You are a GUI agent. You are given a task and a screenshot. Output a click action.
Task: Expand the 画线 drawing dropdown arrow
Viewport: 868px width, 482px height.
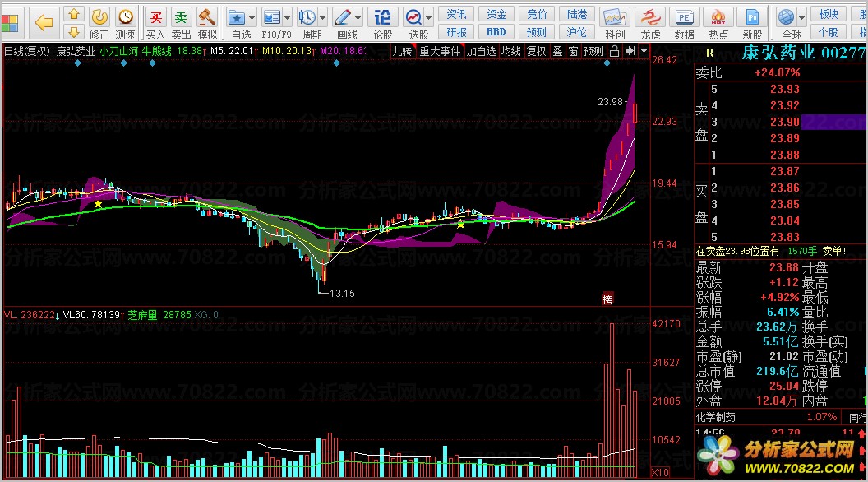(x=358, y=18)
